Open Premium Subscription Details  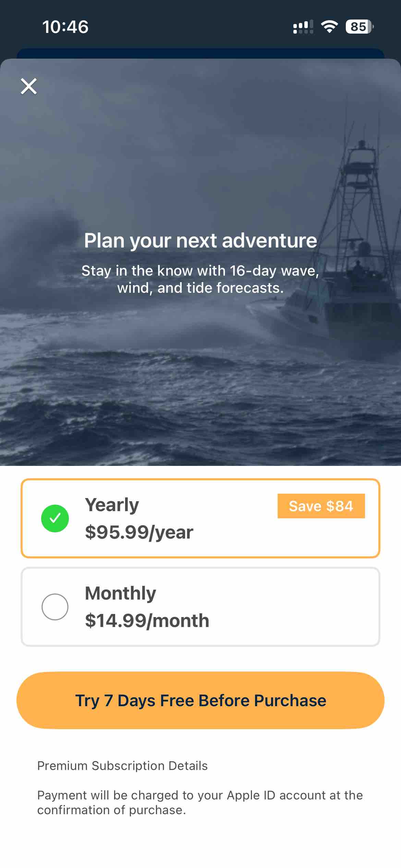point(122,766)
